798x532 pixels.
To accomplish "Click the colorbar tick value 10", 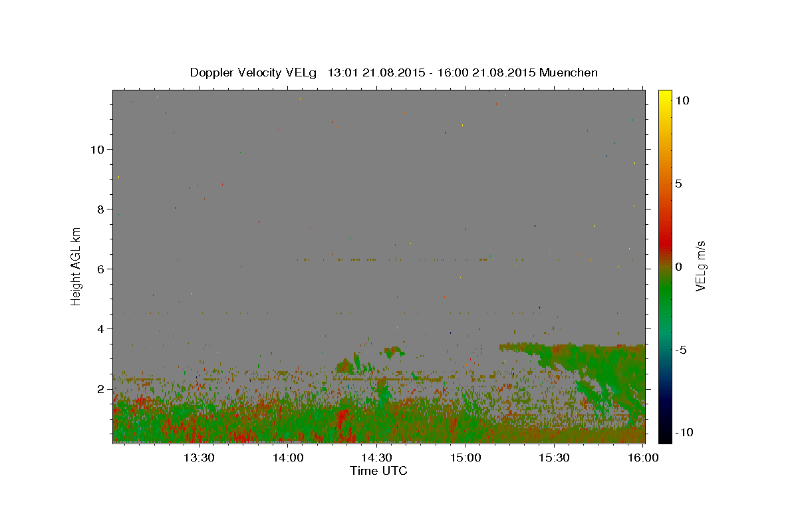I will pyautogui.click(x=682, y=100).
